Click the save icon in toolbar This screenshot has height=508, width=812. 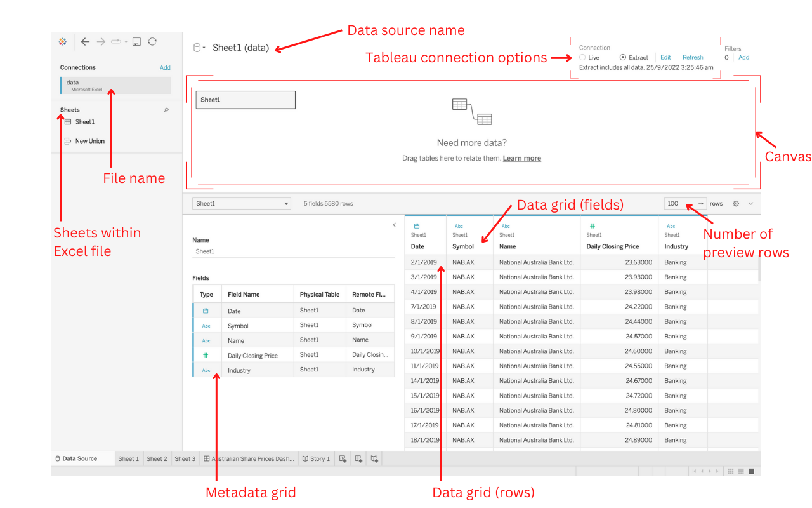[x=136, y=42]
